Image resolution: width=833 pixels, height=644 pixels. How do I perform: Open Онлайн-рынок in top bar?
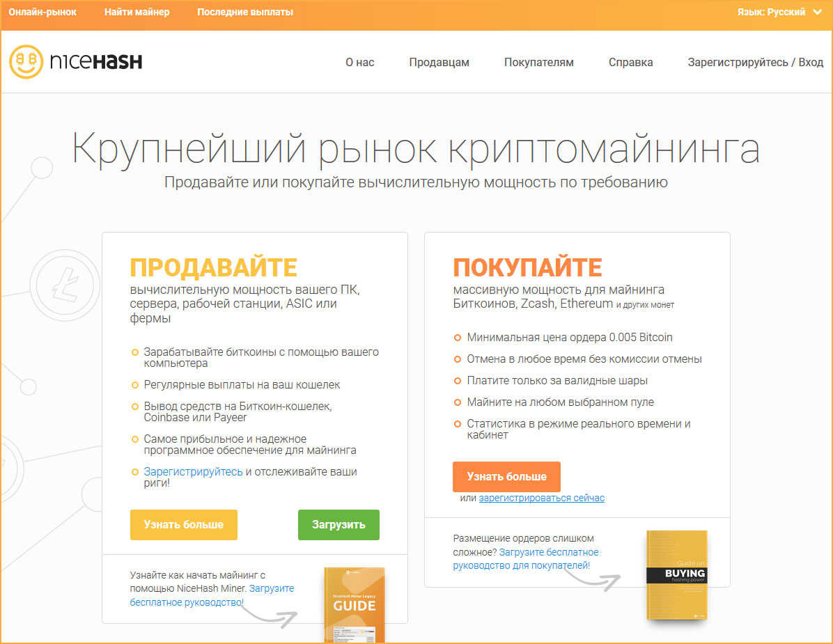pyautogui.click(x=42, y=12)
